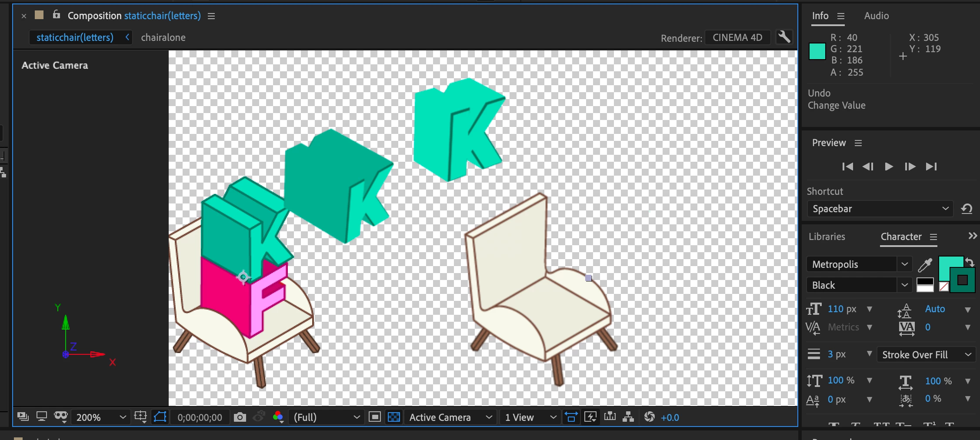Click the Reset Exposure icon

click(649, 417)
